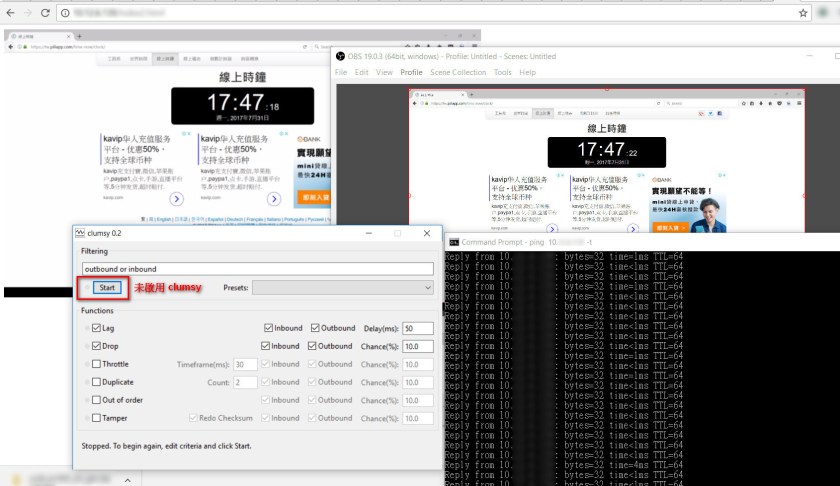Enable the Throttle function checkbox

point(97,364)
